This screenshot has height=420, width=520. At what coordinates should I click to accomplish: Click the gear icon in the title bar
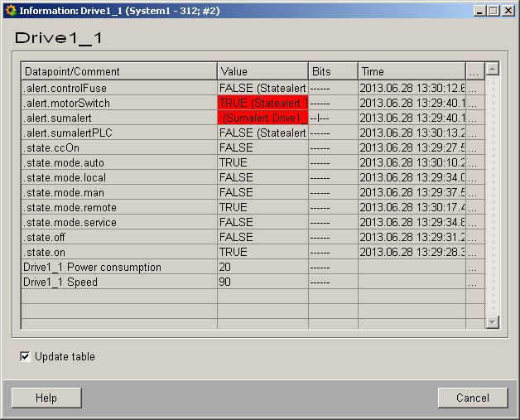pyautogui.click(x=11, y=11)
